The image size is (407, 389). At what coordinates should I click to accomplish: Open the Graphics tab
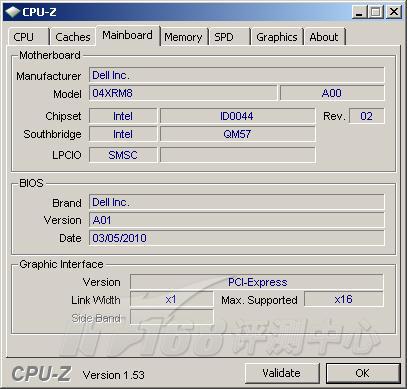277,37
